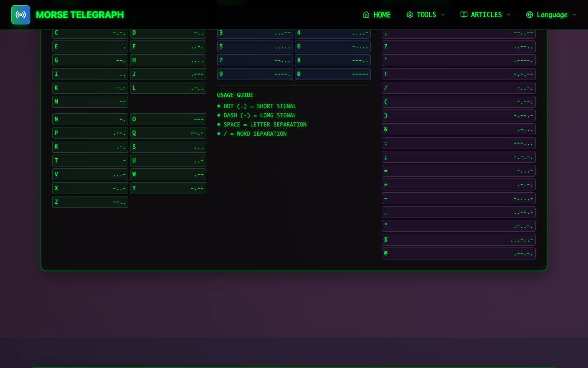The image size is (588, 368).
Task: Select the letter F morse cell
Action: pyautogui.click(x=168, y=46)
